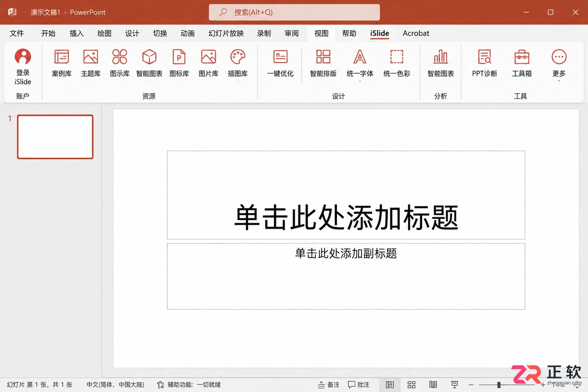
Task: Switch to slide sorter view
Action: 412,385
